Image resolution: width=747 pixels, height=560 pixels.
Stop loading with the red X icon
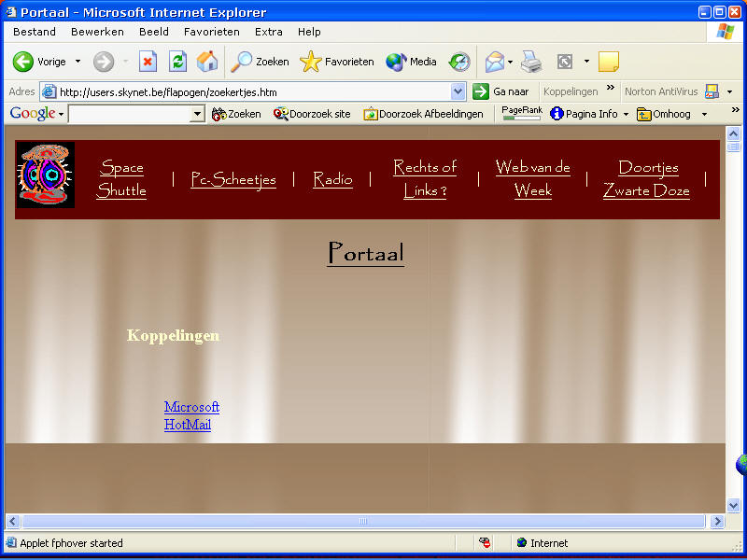click(x=148, y=62)
